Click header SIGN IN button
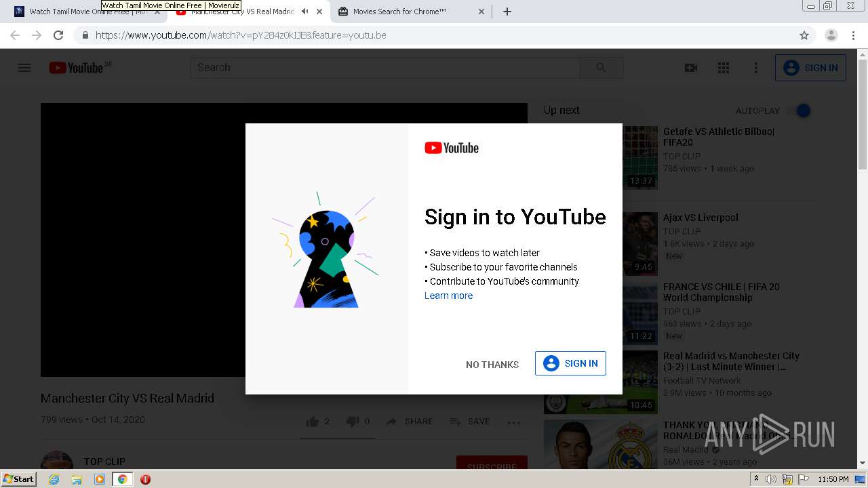This screenshot has height=488, width=868. [x=810, y=68]
